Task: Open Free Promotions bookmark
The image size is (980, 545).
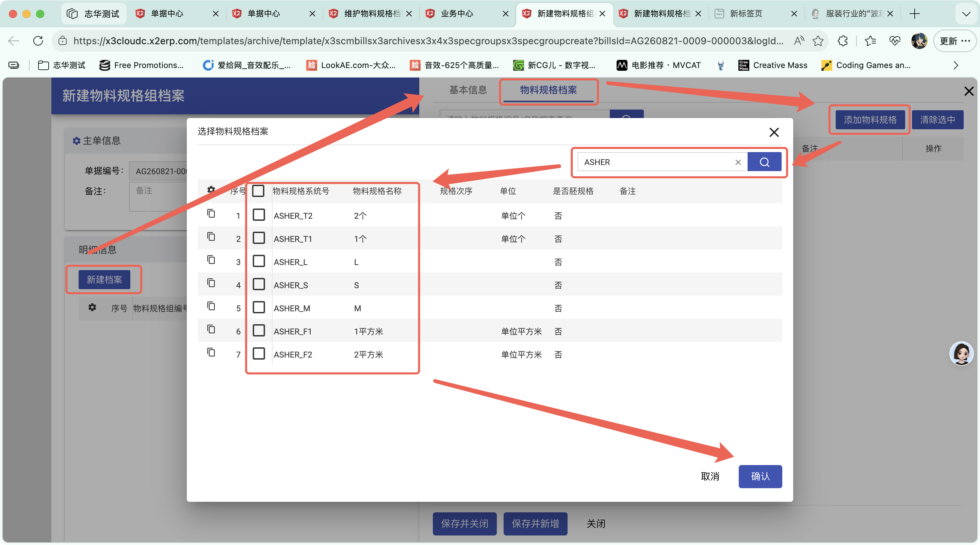Action: [142, 65]
